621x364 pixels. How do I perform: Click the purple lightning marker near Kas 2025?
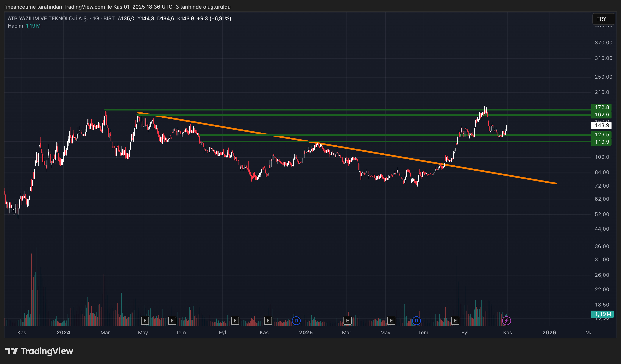coord(506,321)
